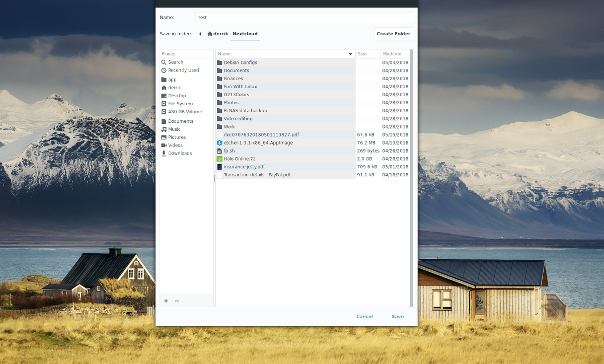
Task: Click the Pictures icon in Places
Action: [164, 137]
